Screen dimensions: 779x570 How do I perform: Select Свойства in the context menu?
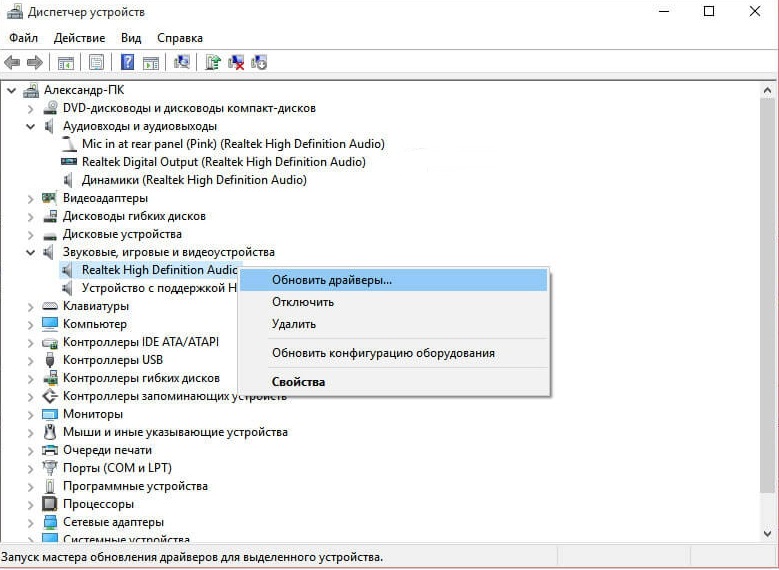(298, 381)
